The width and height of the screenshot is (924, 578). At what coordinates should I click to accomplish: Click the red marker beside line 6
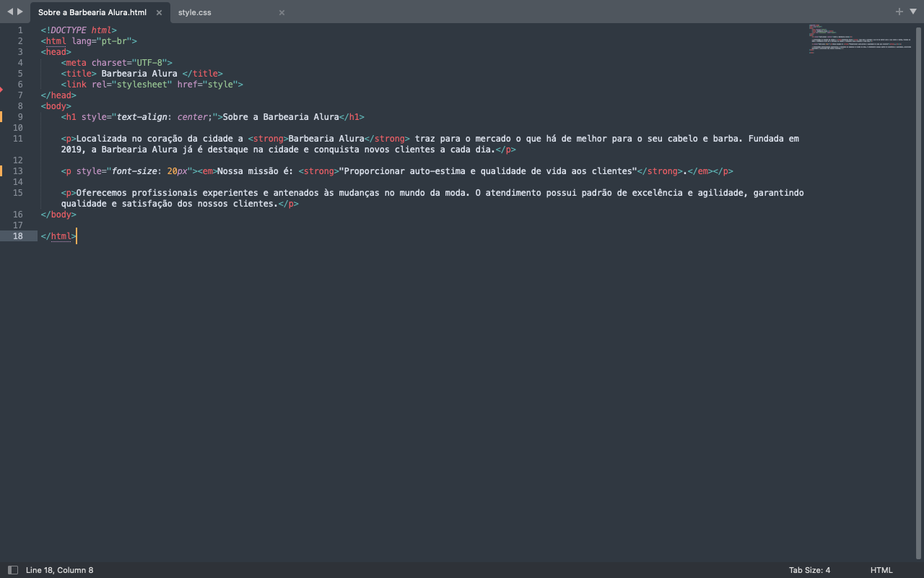[x=1, y=90]
